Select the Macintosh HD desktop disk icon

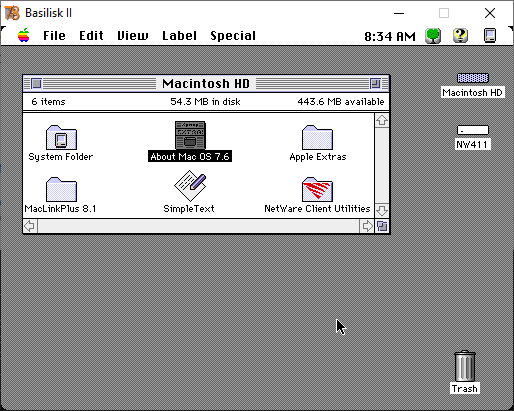tap(473, 78)
